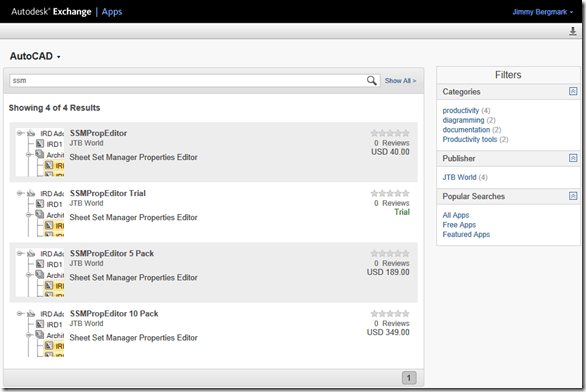Click the Show All link
The image size is (586, 392).
point(400,81)
